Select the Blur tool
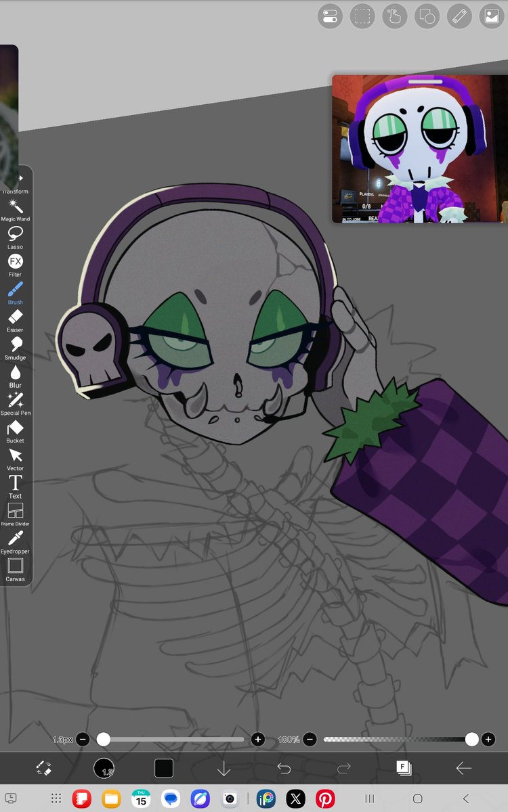This screenshot has width=508, height=812. 15,377
